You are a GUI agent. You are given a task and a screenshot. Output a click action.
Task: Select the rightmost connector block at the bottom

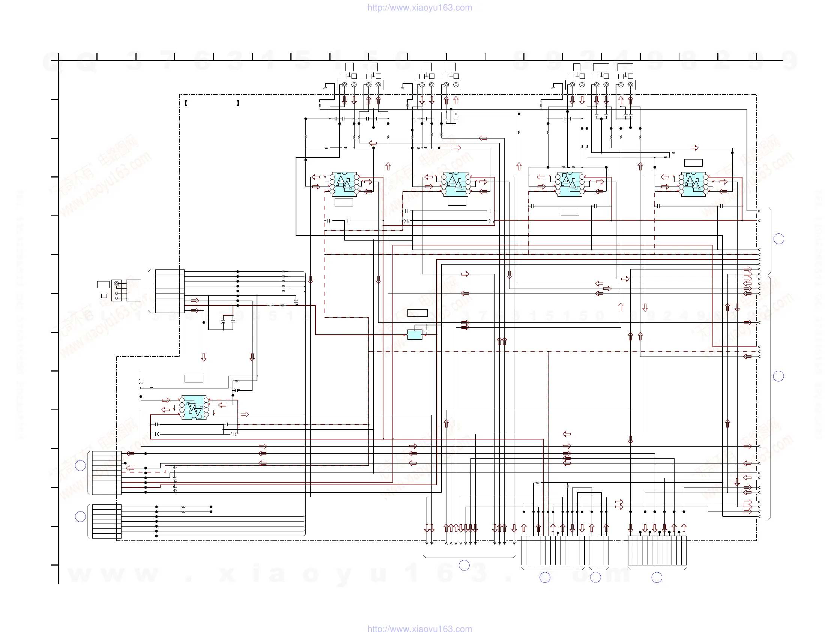coord(657,551)
